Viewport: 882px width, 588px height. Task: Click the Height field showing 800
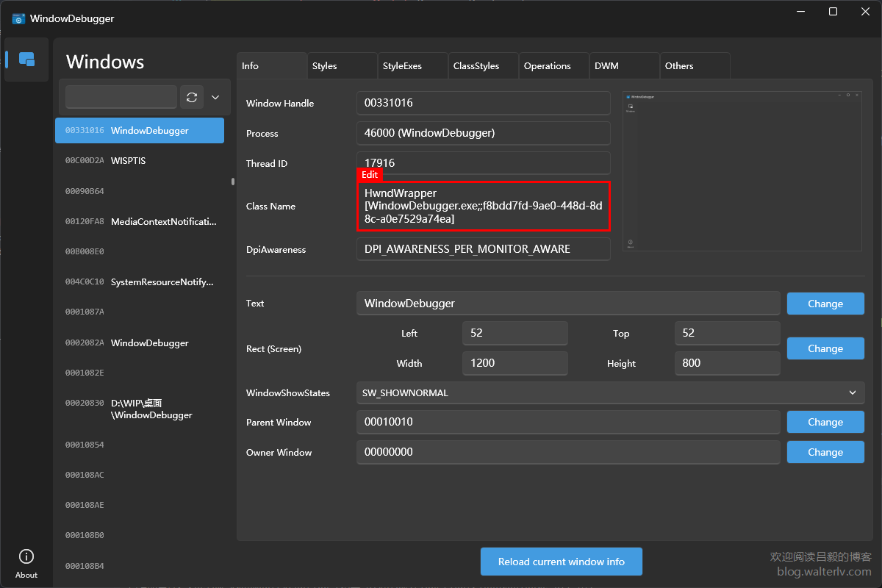coord(728,363)
